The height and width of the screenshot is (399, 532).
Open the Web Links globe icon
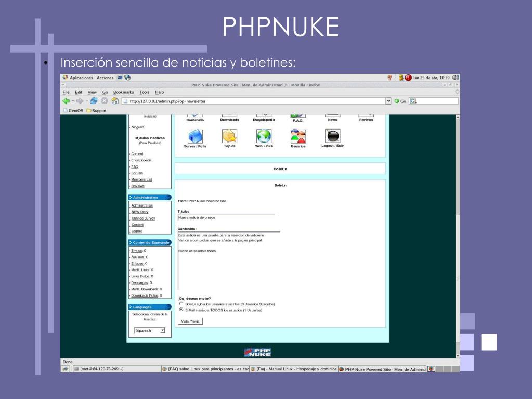pyautogui.click(x=264, y=136)
